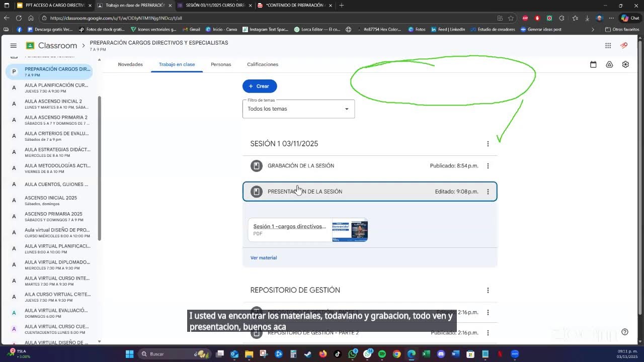Open Discord from the taskbar
The height and width of the screenshot is (362, 644).
point(441,354)
